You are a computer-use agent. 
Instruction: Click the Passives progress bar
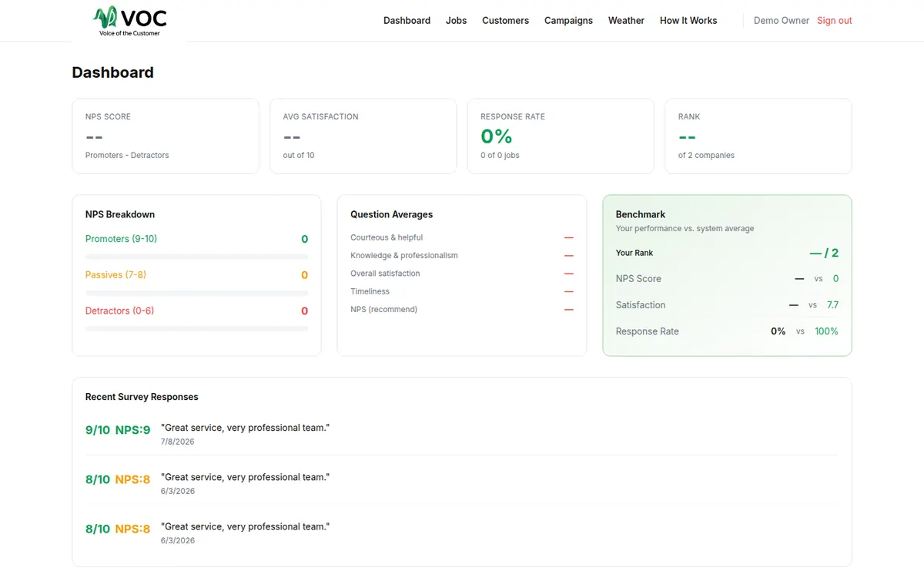pos(196,293)
